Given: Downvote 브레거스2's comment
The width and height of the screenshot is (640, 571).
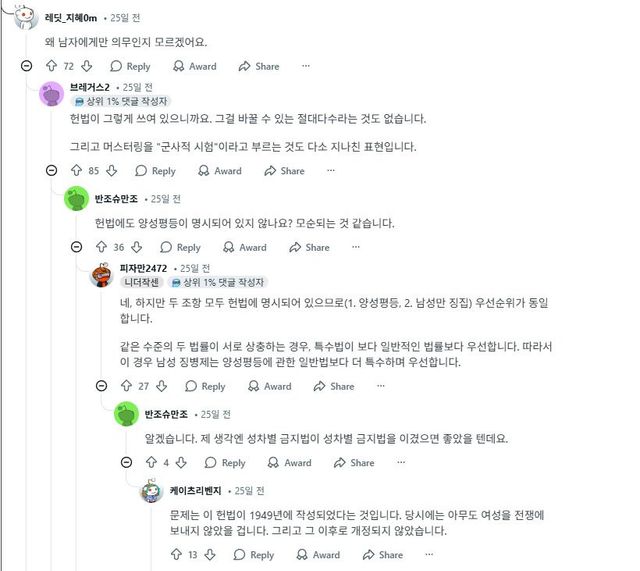Looking at the screenshot, I should pos(112,171).
